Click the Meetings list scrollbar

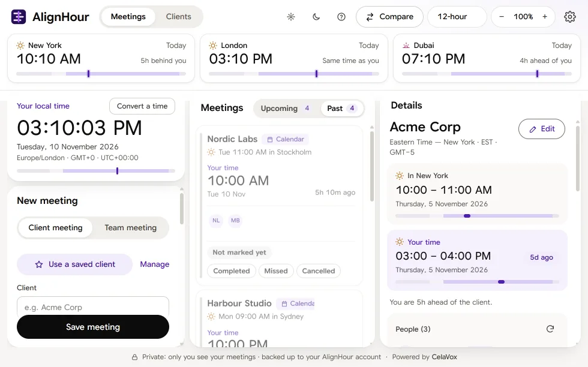coord(372,166)
